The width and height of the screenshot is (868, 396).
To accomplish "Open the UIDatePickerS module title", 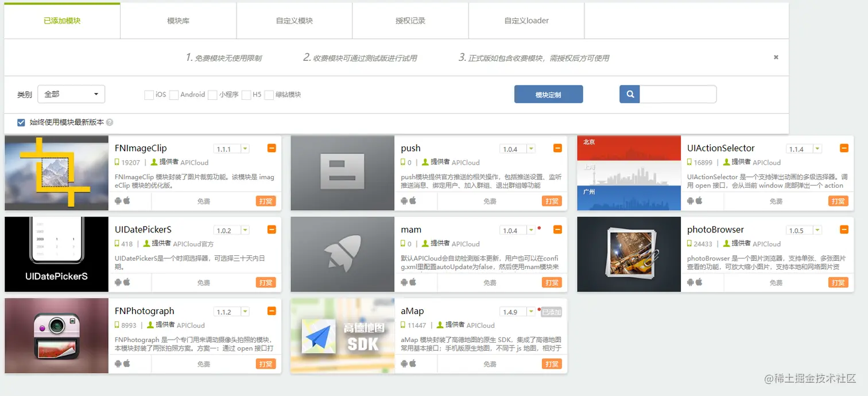I will [x=143, y=230].
